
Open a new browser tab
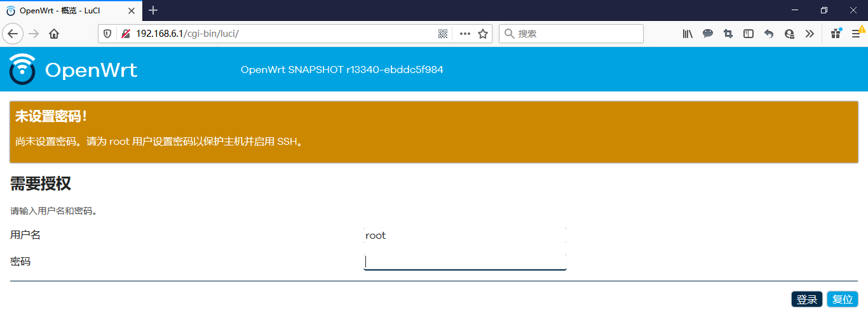pos(153,11)
